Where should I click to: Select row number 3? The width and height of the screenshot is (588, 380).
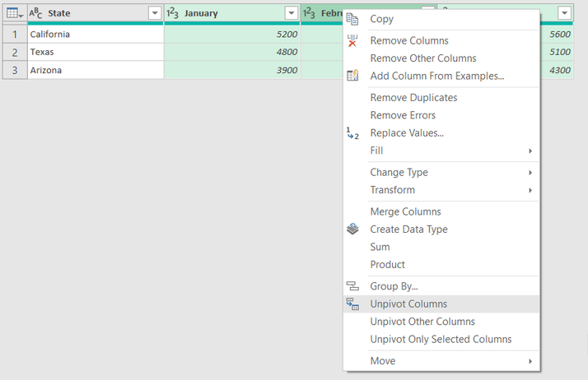(x=15, y=70)
